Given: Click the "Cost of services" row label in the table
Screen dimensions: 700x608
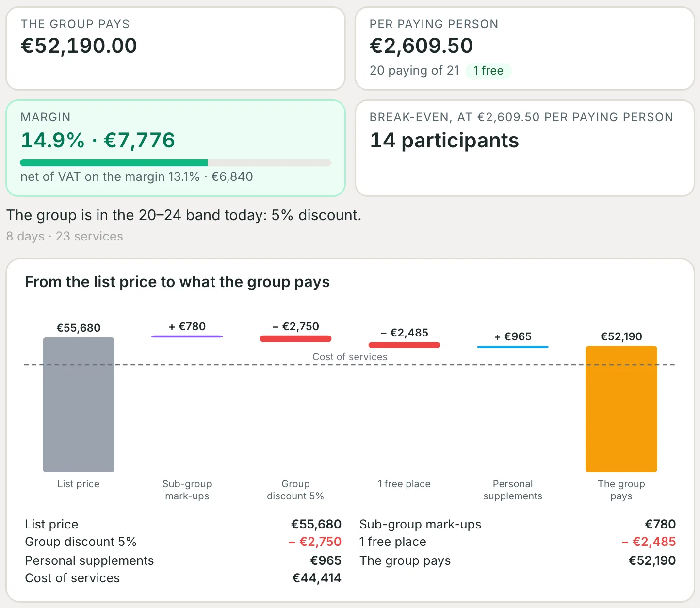Looking at the screenshot, I should 72,578.
